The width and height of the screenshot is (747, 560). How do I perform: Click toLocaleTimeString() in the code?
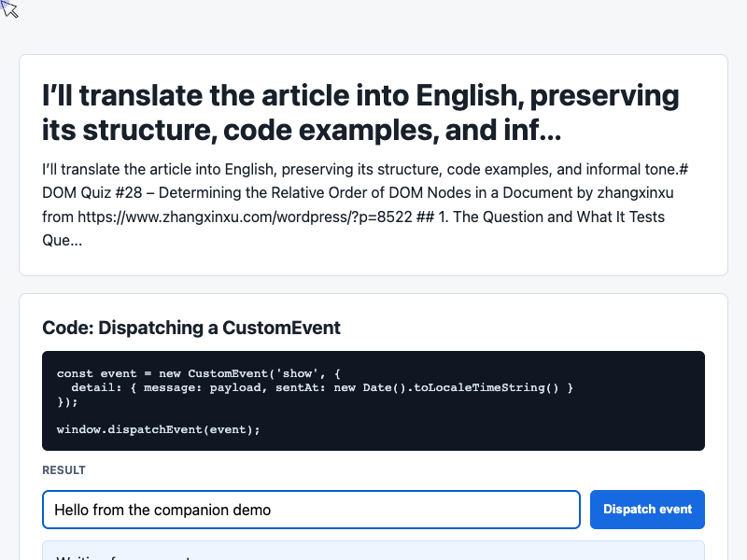(486, 387)
